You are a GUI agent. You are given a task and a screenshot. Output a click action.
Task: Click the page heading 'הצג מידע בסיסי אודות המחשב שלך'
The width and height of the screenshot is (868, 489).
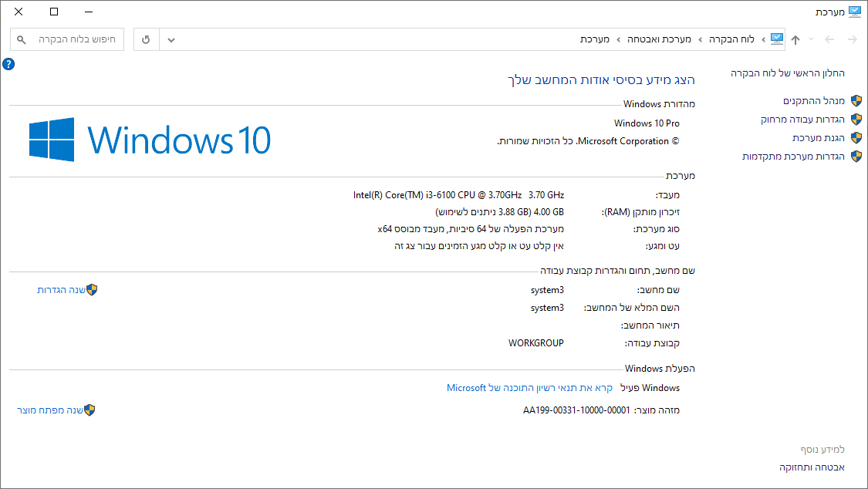[x=601, y=79]
